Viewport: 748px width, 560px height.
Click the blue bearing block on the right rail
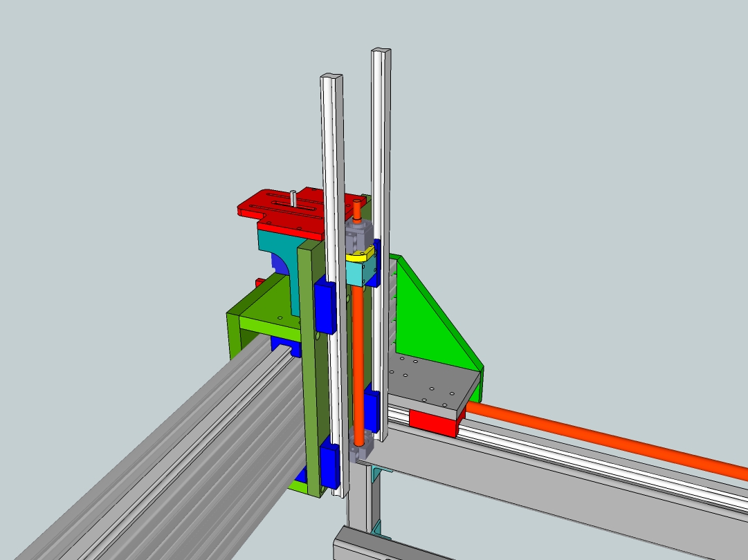(x=372, y=411)
